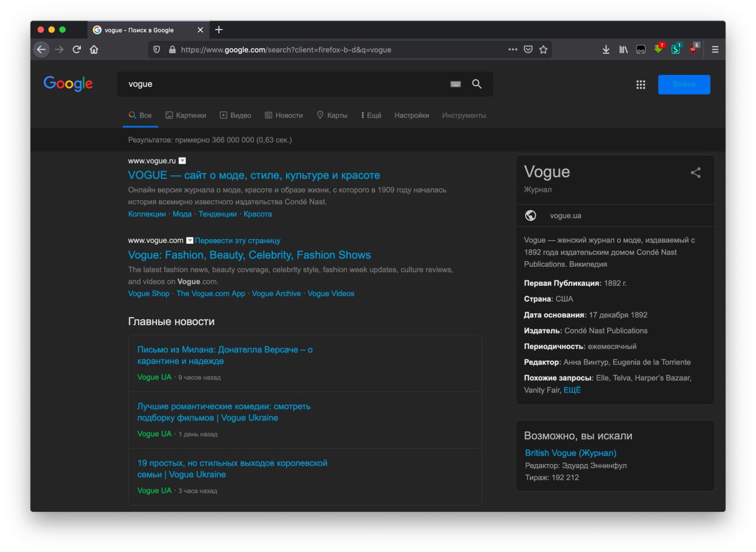Viewport: 756px width, 552px height.
Task: Click Анна Винтур editor name
Action: coord(587,362)
